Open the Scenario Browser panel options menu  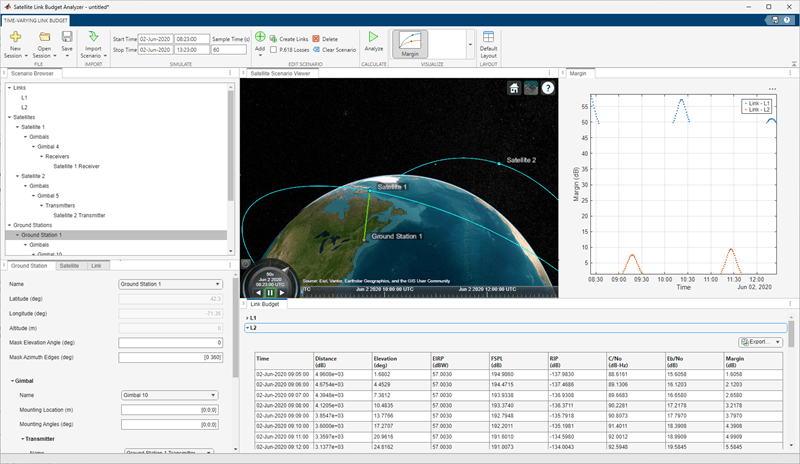[230, 74]
